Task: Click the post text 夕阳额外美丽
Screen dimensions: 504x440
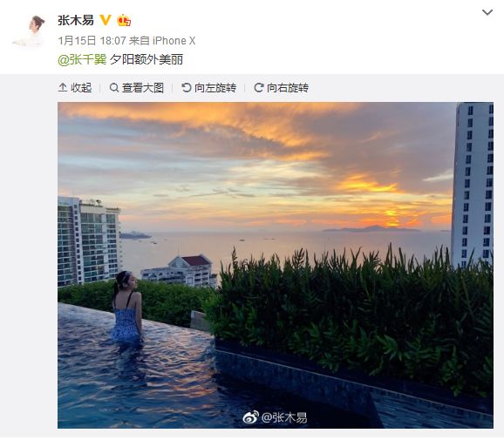Action: point(146,60)
